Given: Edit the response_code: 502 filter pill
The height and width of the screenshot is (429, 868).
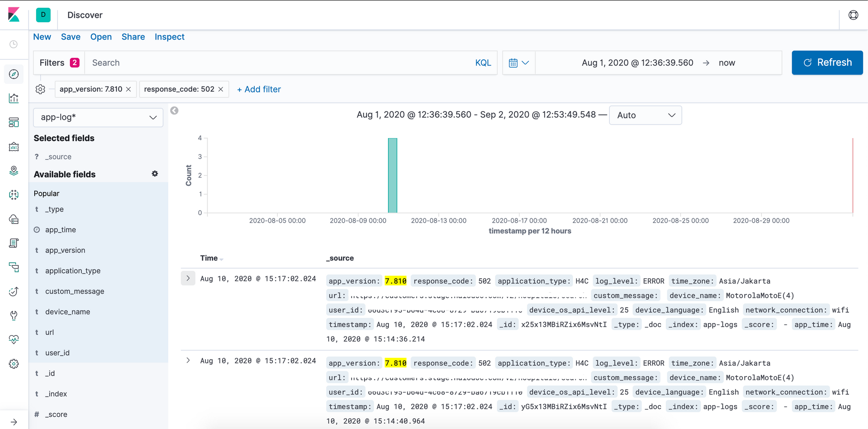Looking at the screenshot, I should tap(179, 89).
